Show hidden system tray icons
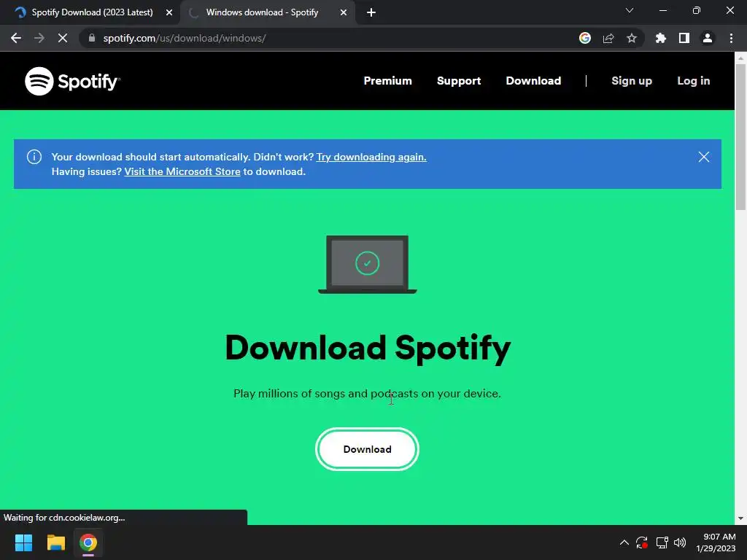 [x=624, y=542]
